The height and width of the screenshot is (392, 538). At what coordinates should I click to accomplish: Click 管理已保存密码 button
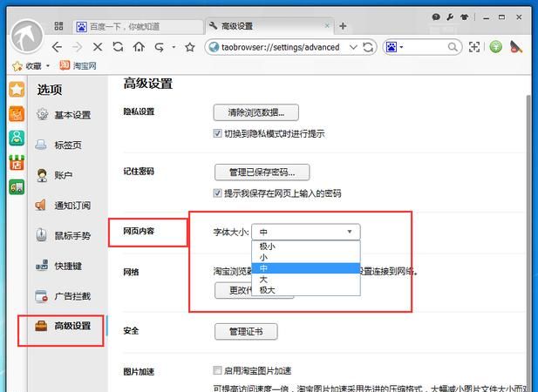click(x=262, y=172)
